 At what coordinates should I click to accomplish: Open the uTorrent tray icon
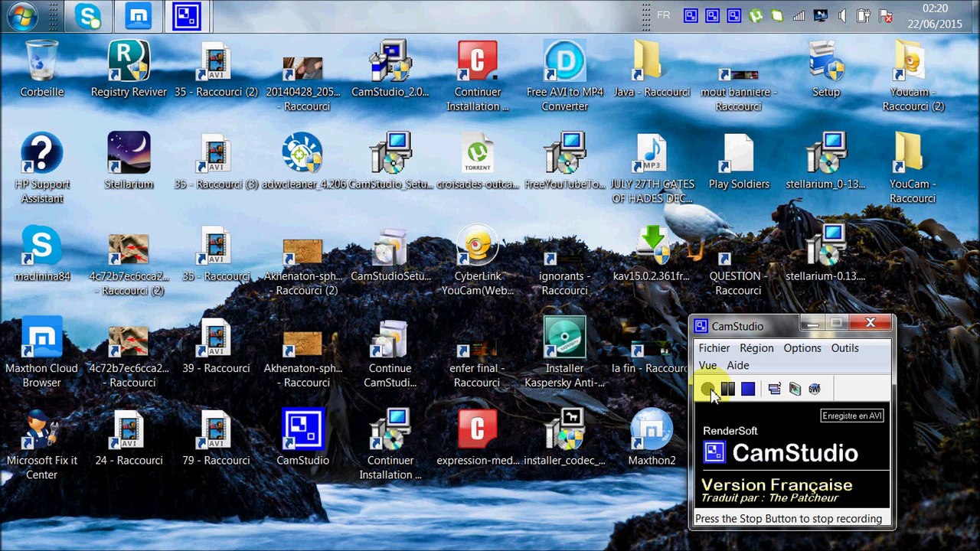756,15
